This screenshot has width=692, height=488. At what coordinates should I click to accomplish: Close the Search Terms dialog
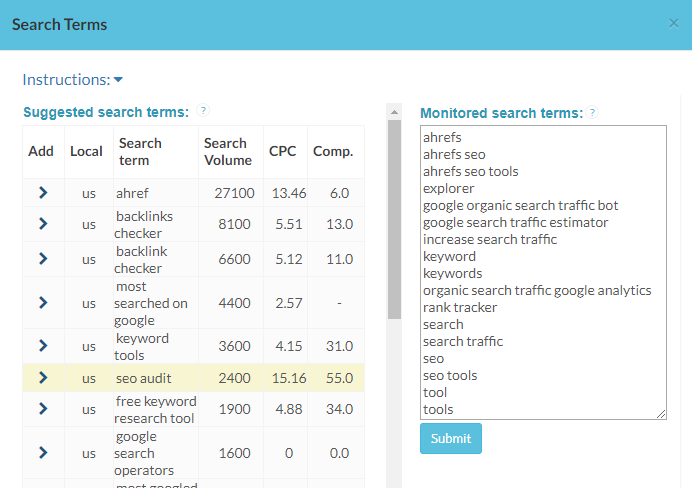click(673, 23)
